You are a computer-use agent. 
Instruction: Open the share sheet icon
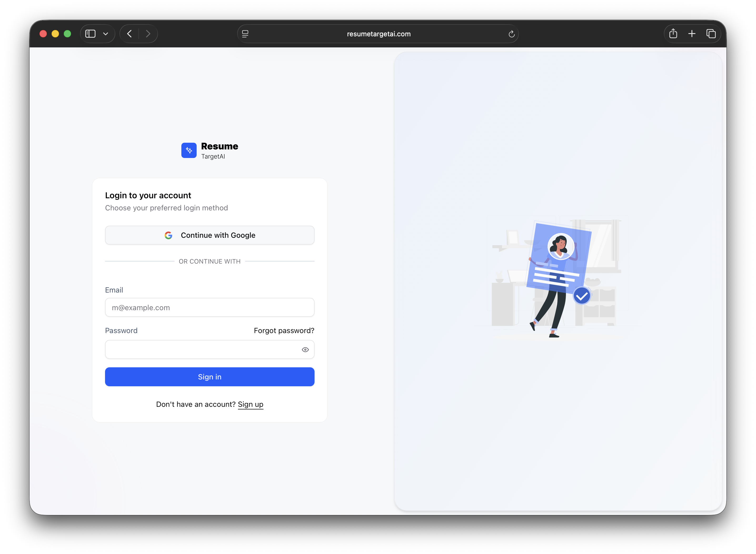(673, 33)
